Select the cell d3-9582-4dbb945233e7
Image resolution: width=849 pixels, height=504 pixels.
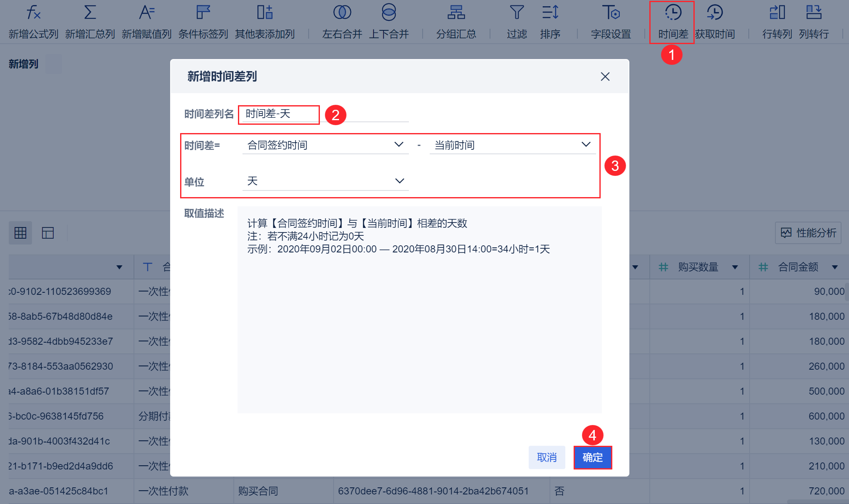71,341
